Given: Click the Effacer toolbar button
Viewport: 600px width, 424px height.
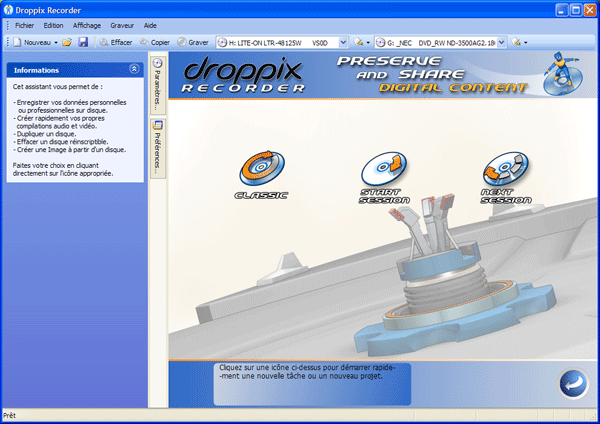Looking at the screenshot, I should [116, 42].
